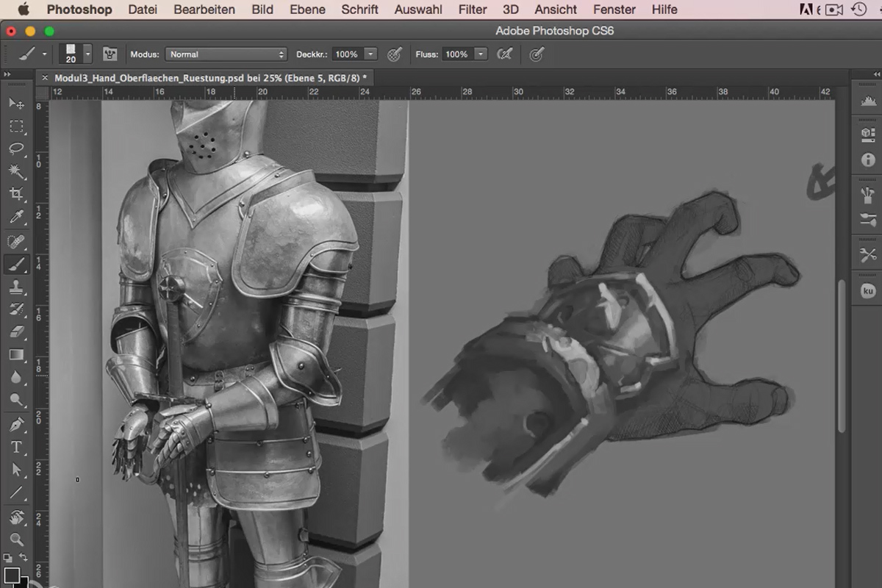882x588 pixels.
Task: Click the foreground color swatch
Action: 11,575
